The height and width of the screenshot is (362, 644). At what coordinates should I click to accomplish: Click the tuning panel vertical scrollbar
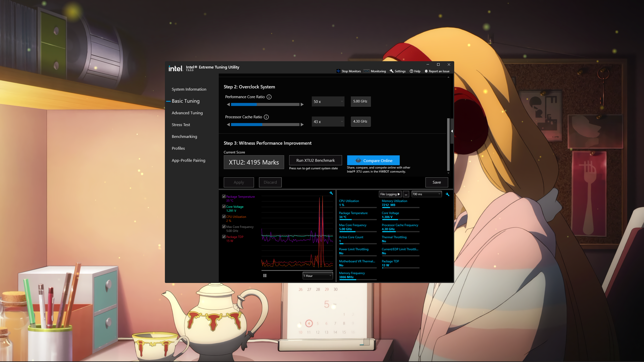click(448, 144)
